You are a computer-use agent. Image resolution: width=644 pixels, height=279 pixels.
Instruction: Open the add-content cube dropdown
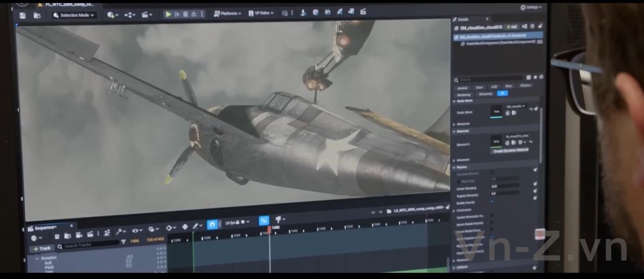click(113, 15)
